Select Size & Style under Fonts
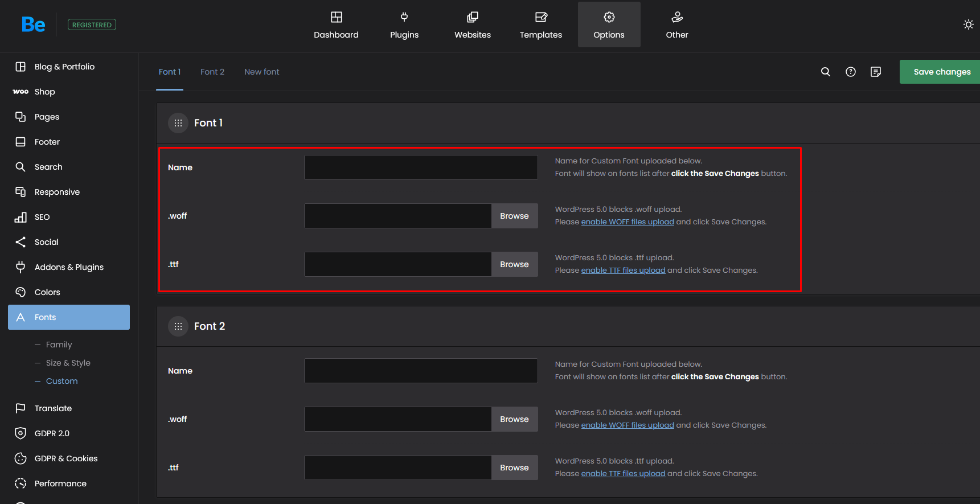Screen dimensions: 980x504 (x=68, y=363)
